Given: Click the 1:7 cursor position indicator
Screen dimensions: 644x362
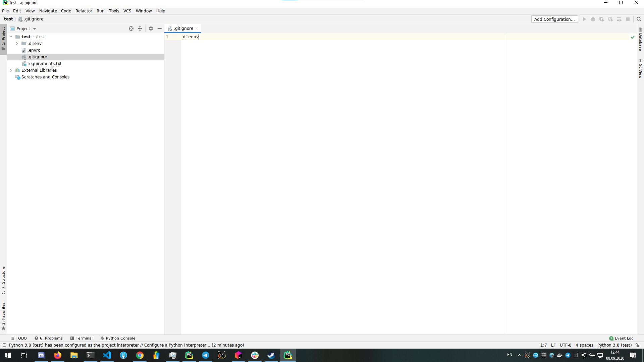Looking at the screenshot, I should [x=544, y=345].
